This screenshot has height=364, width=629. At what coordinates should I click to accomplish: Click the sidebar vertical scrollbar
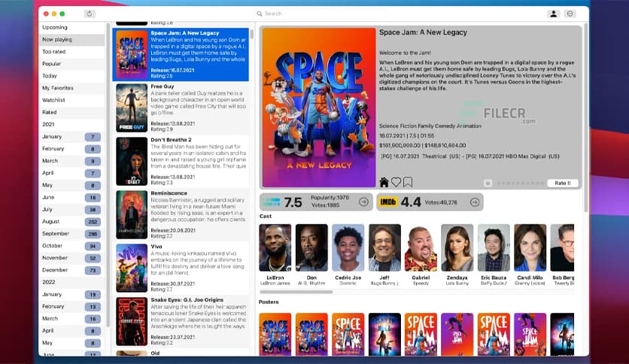(x=108, y=174)
